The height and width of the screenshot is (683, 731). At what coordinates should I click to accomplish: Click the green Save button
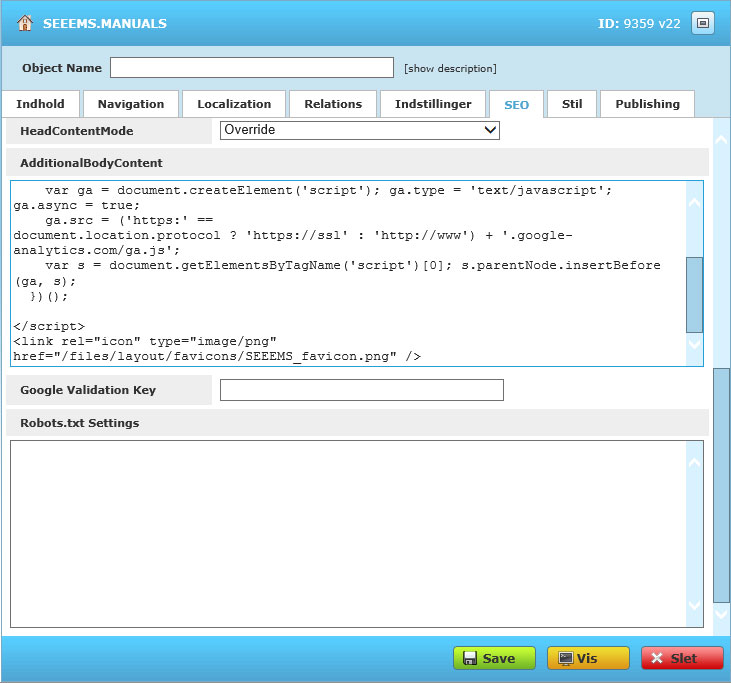coord(494,658)
